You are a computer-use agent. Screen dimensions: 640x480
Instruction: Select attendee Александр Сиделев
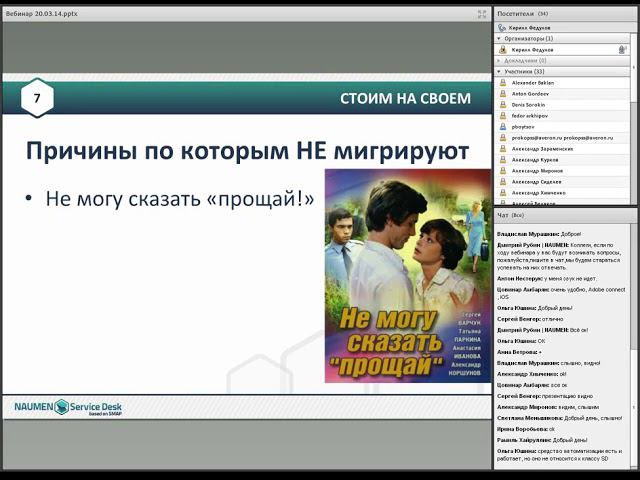point(563,182)
